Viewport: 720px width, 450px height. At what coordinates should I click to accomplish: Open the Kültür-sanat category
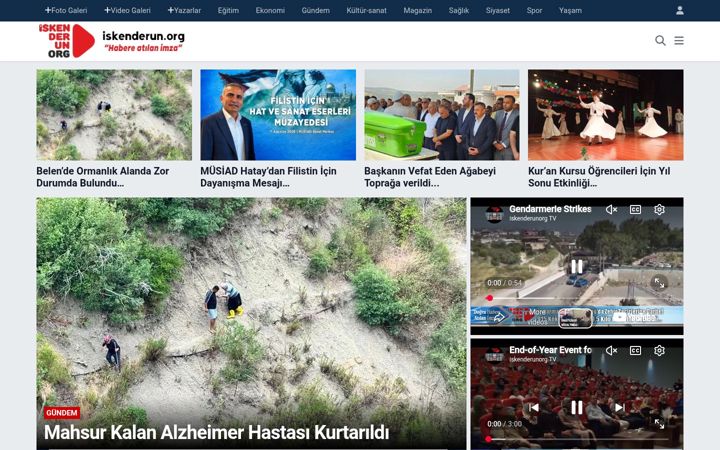(366, 10)
